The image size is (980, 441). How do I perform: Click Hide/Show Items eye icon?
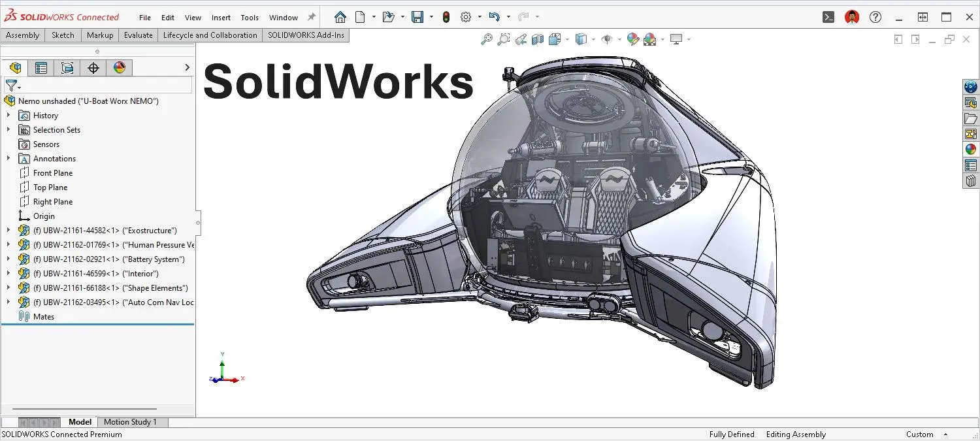pyautogui.click(x=607, y=39)
